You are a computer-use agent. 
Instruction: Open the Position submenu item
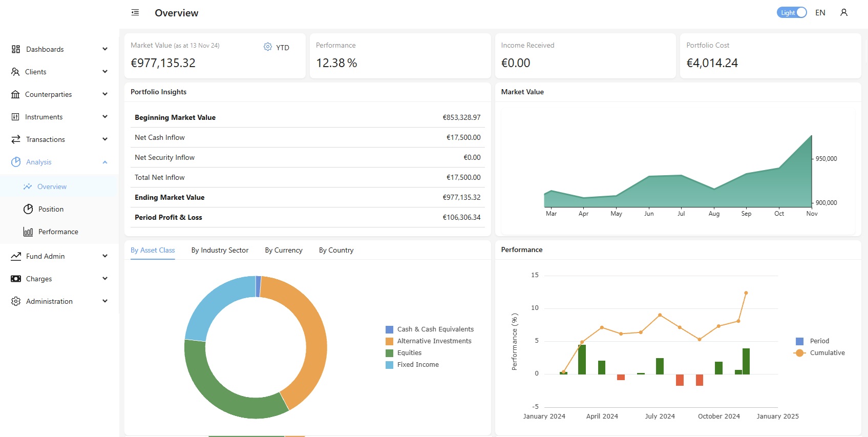(59, 209)
